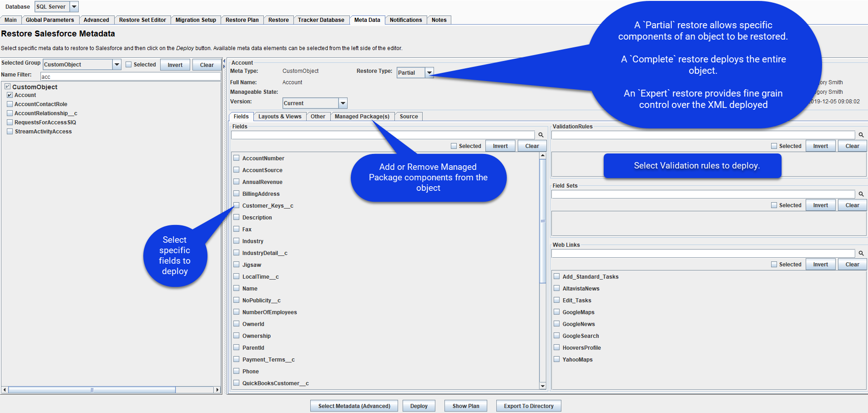
Task: Check the QuickBooksCustomer__c field
Action: coord(237,383)
